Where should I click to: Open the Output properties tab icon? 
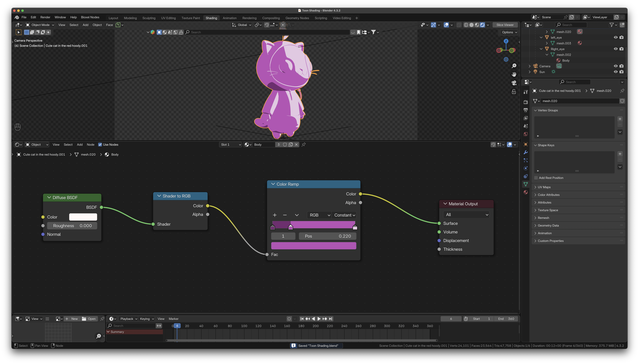pyautogui.click(x=526, y=110)
